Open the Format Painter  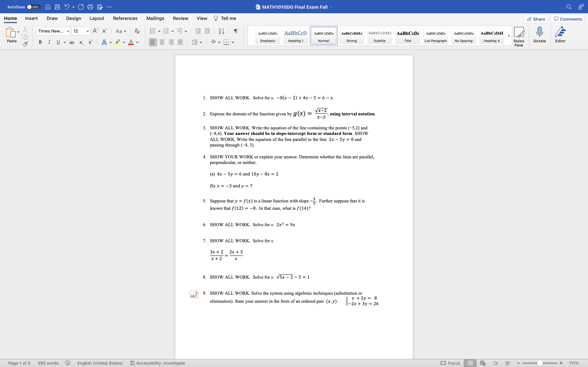(x=25, y=44)
